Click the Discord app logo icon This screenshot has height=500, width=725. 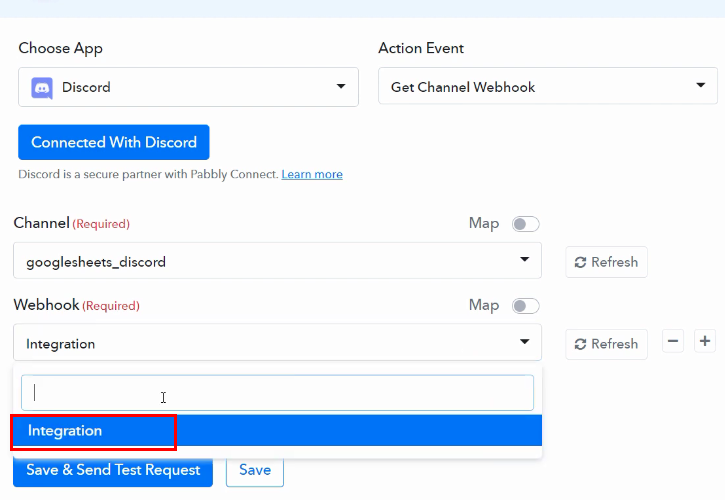(42, 87)
